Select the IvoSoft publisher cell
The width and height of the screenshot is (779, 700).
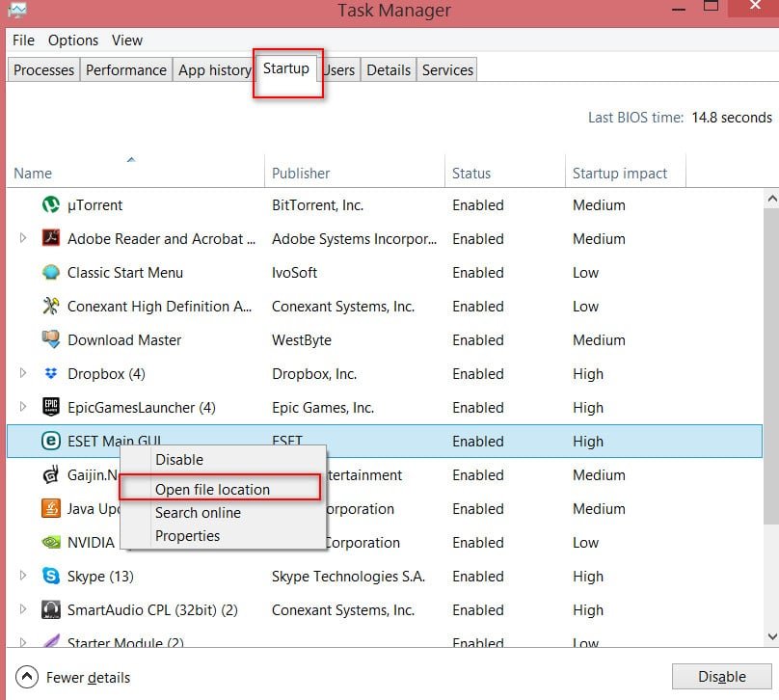pyautogui.click(x=294, y=272)
